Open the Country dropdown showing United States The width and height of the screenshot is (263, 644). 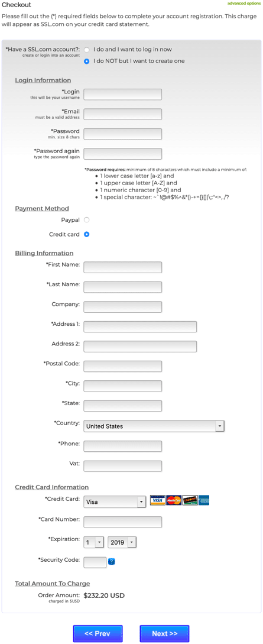tap(154, 426)
